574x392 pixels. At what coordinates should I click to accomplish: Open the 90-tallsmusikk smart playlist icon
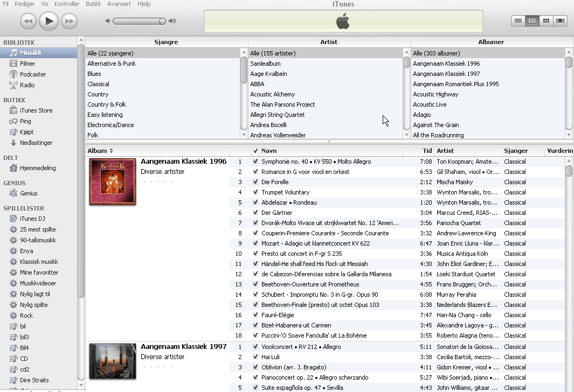pyautogui.click(x=13, y=240)
